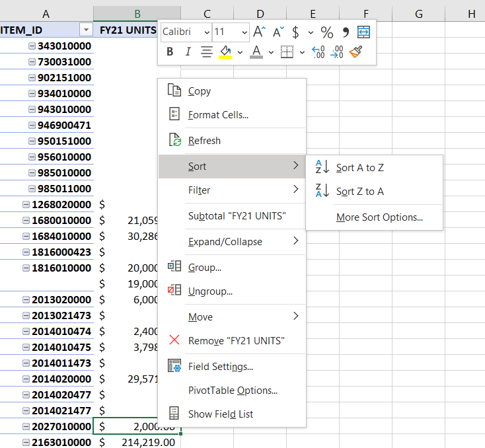Image resolution: width=485 pixels, height=448 pixels.
Task: Open Format Cells dialog
Action: click(x=232, y=115)
